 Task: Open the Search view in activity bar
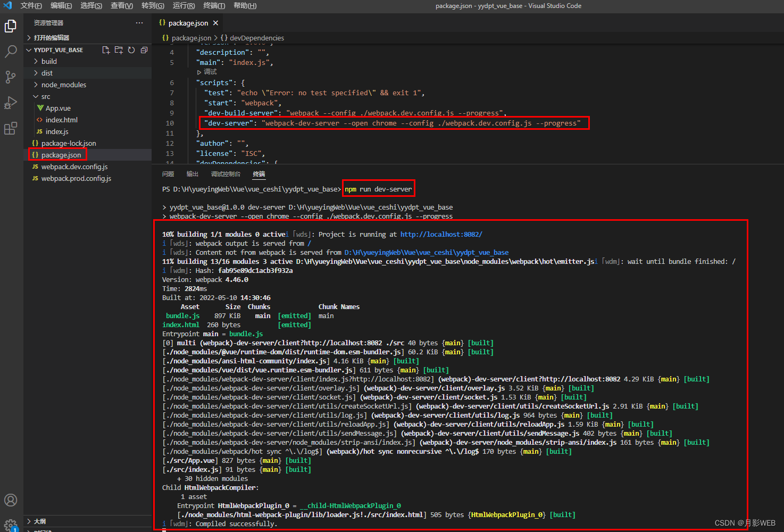(11, 51)
